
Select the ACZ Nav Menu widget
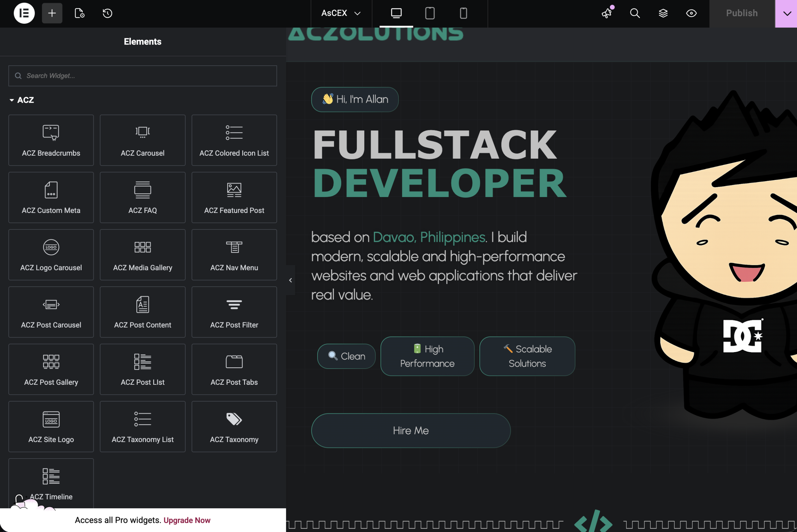point(234,255)
